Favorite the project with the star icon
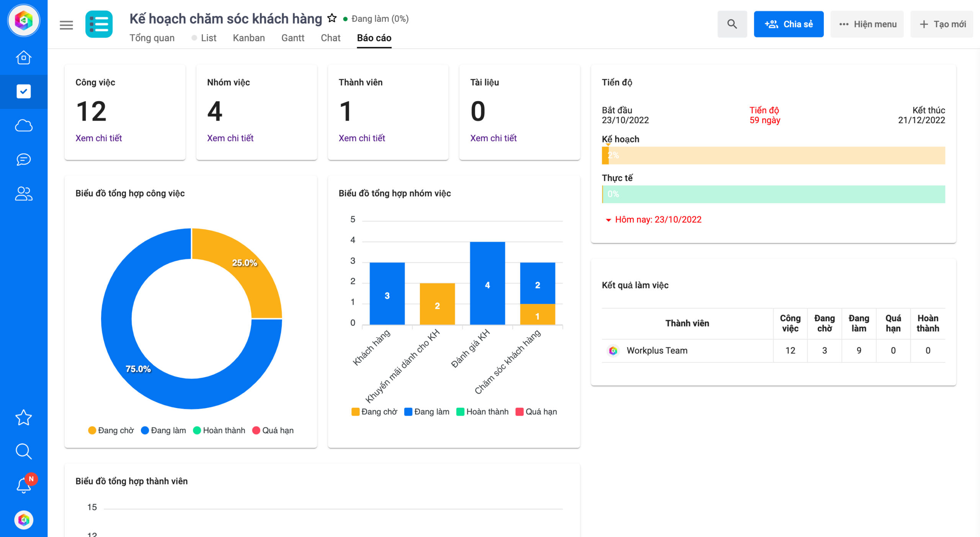This screenshot has width=980, height=537. [332, 18]
